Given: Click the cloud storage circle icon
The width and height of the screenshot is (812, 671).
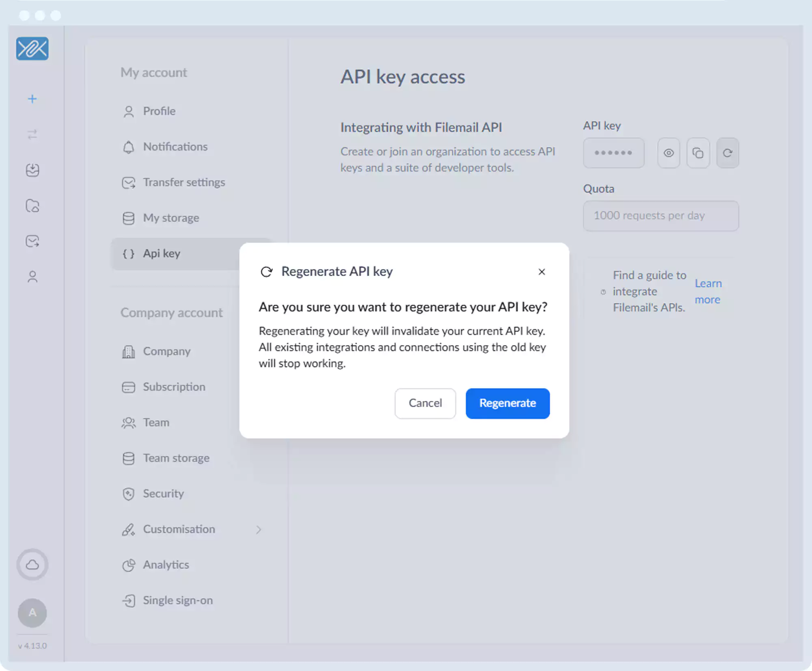Looking at the screenshot, I should [x=32, y=565].
